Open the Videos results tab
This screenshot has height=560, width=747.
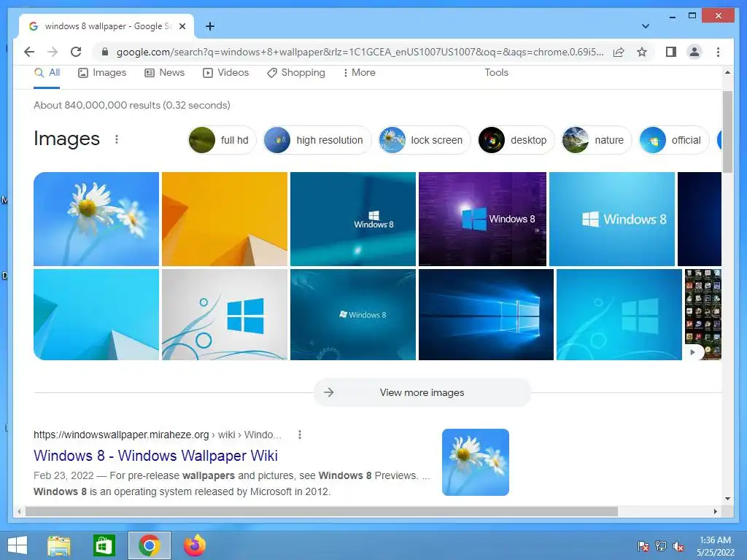226,73
